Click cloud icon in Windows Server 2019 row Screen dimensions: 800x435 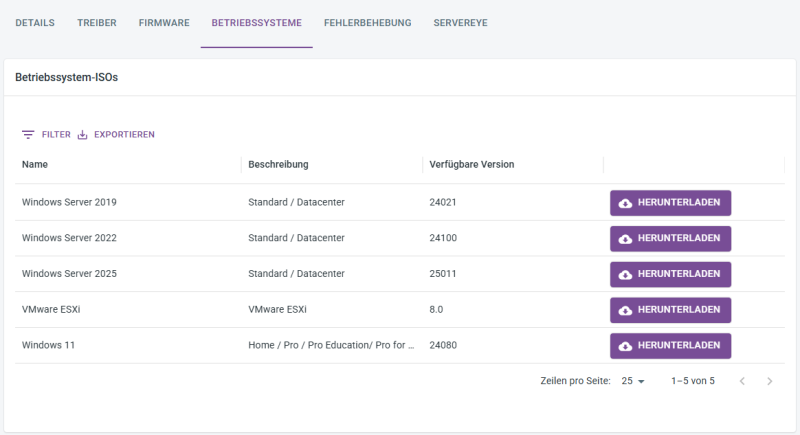626,203
